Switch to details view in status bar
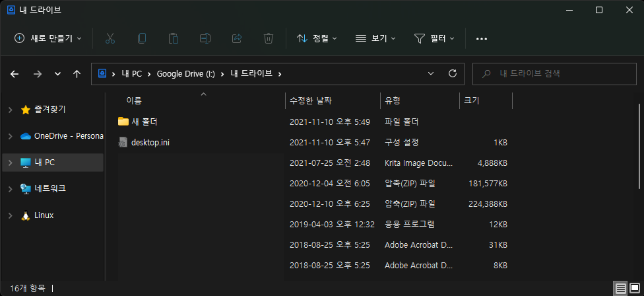Screen dimensions: 644x296 (x=621, y=288)
